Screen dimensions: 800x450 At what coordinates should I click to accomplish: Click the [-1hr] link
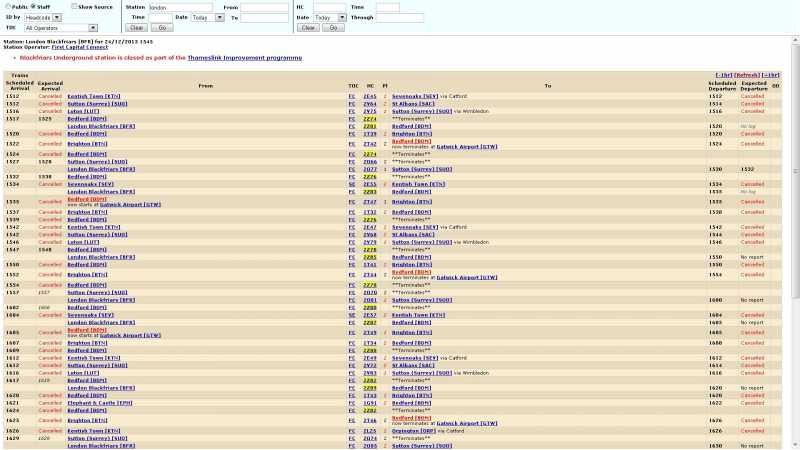pyautogui.click(x=723, y=75)
